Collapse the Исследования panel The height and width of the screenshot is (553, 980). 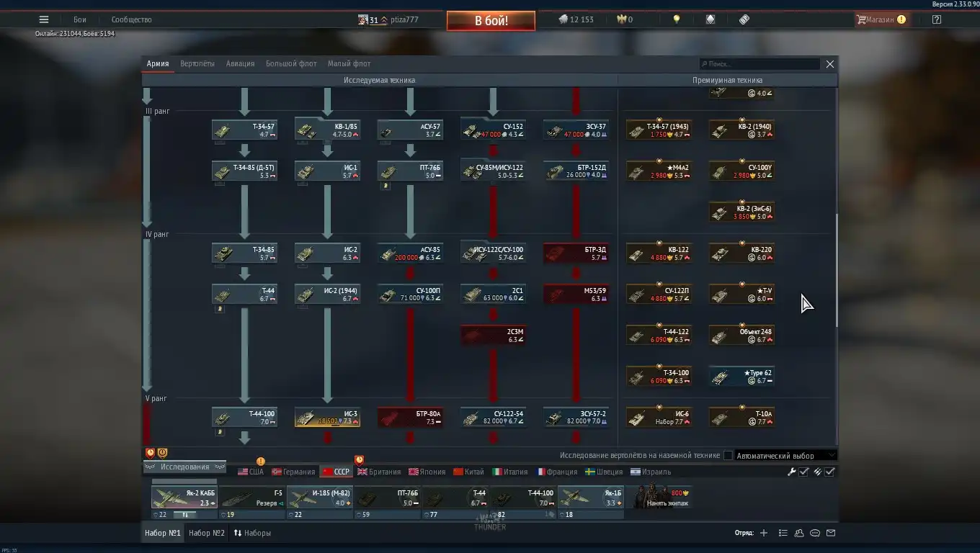(x=185, y=467)
